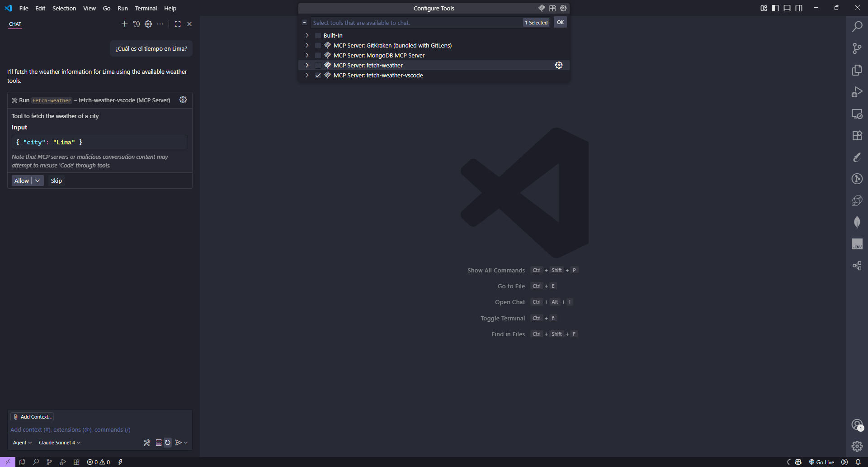This screenshot has width=868, height=467.
Task: Open Manage gear at the bottom of the activity bar
Action: (857, 446)
